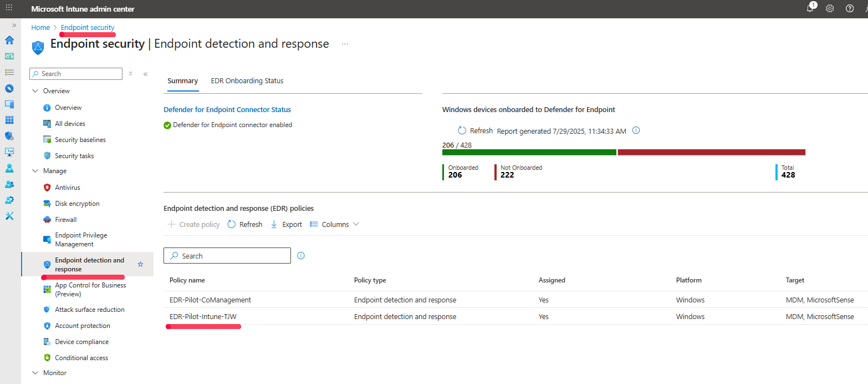Open Antivirus policies

click(68, 188)
